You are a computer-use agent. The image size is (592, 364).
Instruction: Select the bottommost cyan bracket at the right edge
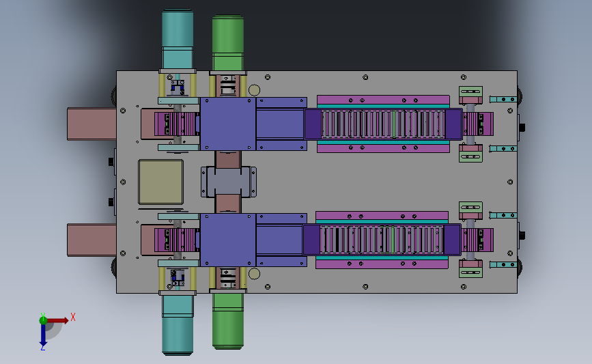[503, 265]
